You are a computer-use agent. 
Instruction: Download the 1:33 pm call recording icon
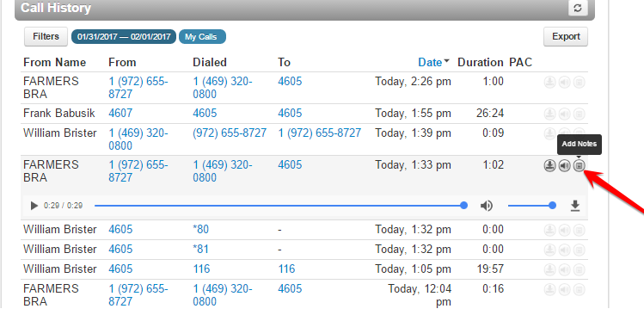coord(550,166)
